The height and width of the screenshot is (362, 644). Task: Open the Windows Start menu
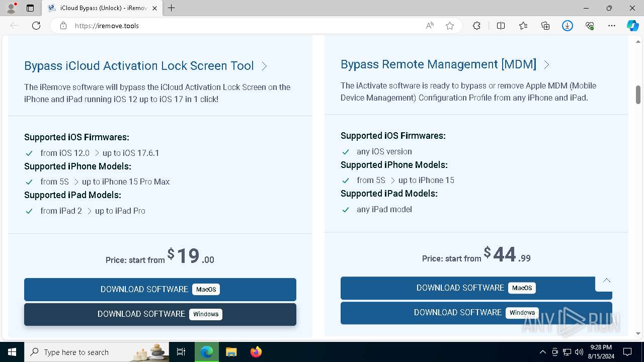12,352
